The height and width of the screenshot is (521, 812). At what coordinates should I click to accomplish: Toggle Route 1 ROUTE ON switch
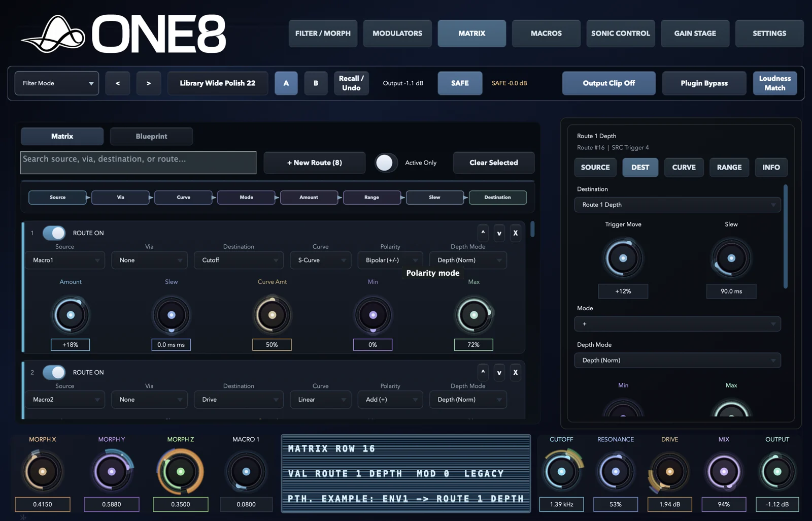coord(54,233)
